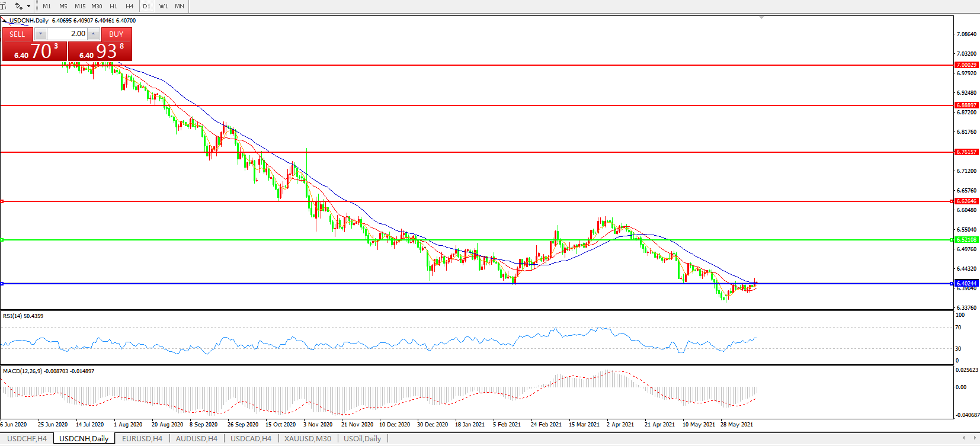This screenshot has height=446, width=980.
Task: Switch to XAUUSD,M30 chart tab
Action: coord(308,439)
